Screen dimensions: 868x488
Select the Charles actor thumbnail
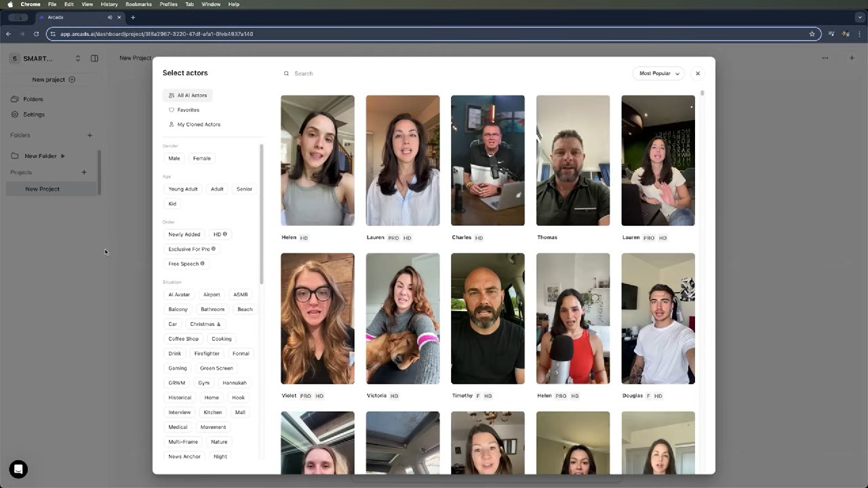pyautogui.click(x=488, y=161)
